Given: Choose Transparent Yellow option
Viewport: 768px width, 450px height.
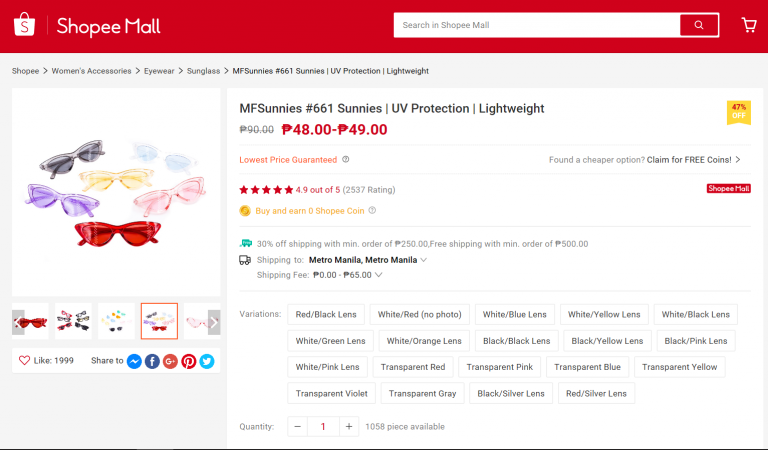Looking at the screenshot, I should tap(680, 367).
